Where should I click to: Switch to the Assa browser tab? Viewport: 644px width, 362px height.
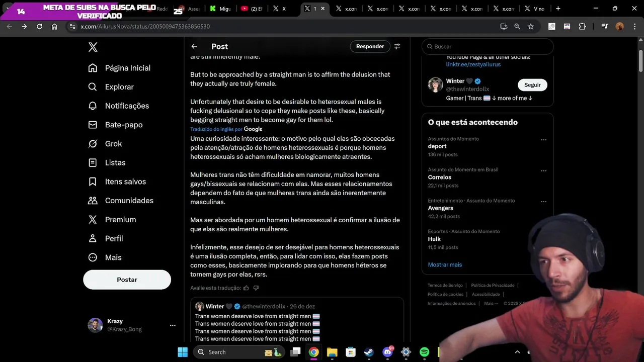pos(189,9)
